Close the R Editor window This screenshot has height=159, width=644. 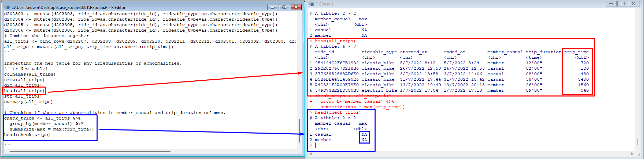click(x=296, y=7)
